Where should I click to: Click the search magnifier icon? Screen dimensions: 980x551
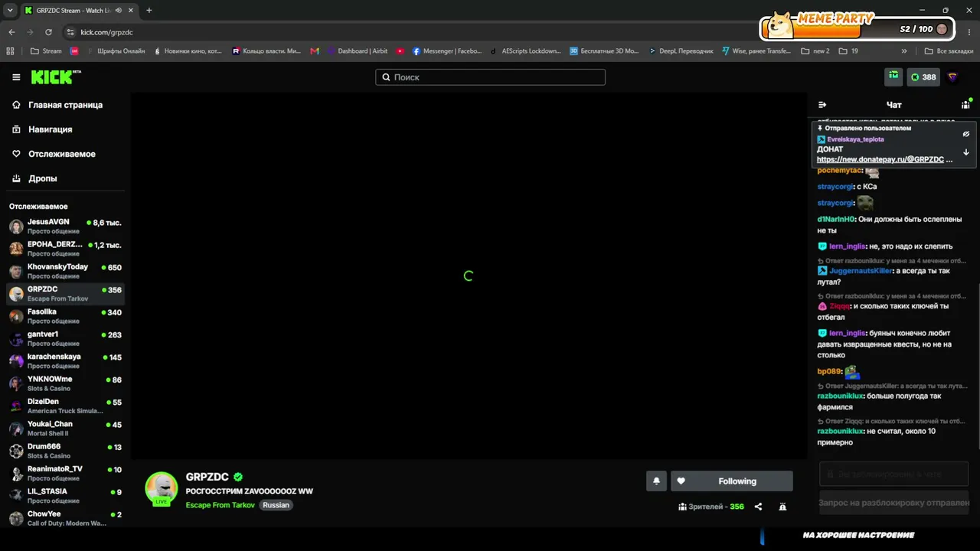(386, 77)
